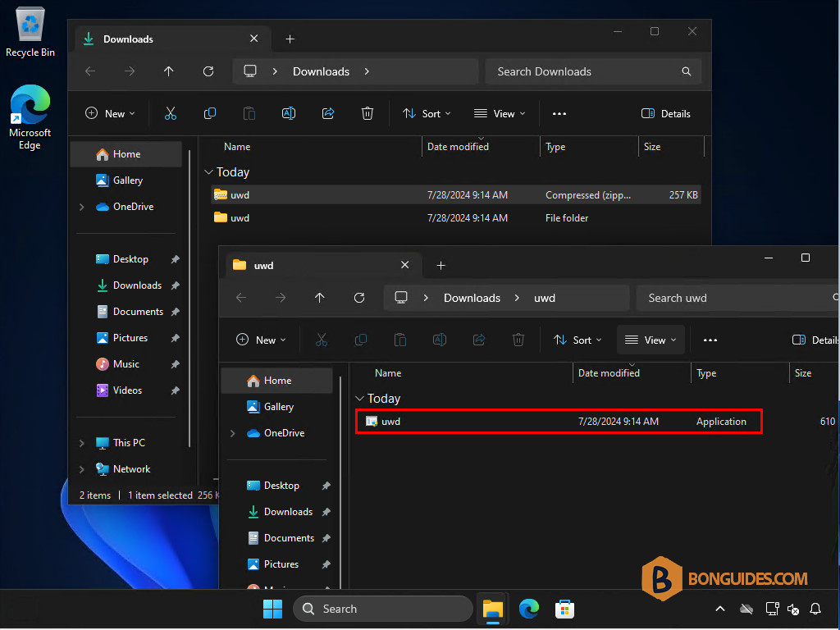The width and height of the screenshot is (840, 630).
Task: Click Copy icon in Downloads window toolbar
Action: pyautogui.click(x=210, y=113)
